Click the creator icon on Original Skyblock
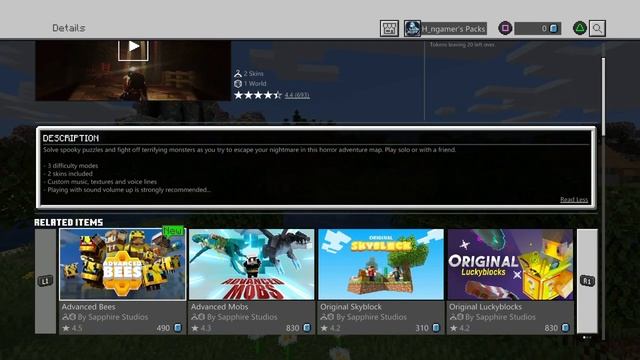Image resolution: width=640 pixels, height=360 pixels. [x=328, y=317]
